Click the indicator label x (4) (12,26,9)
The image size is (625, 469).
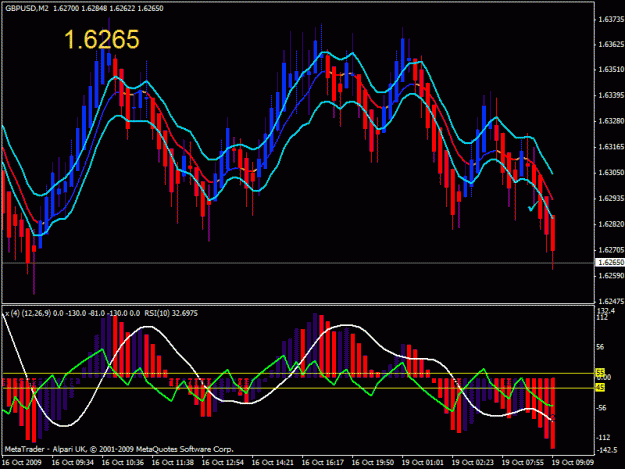28,314
